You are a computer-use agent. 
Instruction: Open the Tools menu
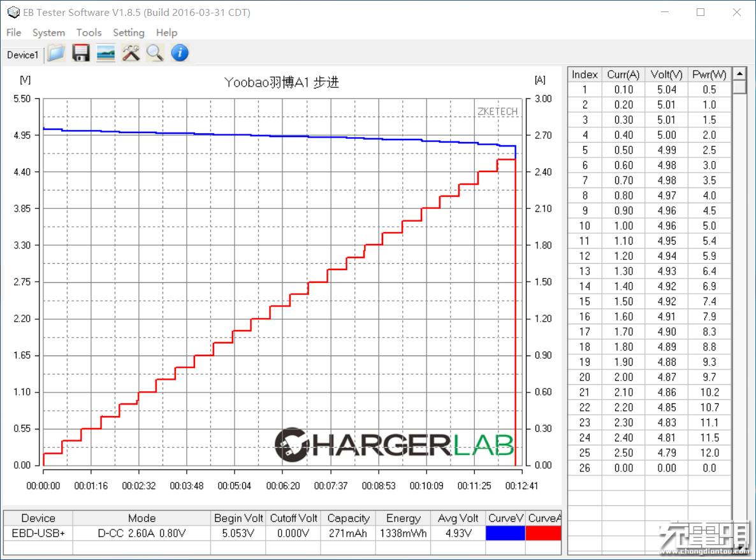point(89,32)
